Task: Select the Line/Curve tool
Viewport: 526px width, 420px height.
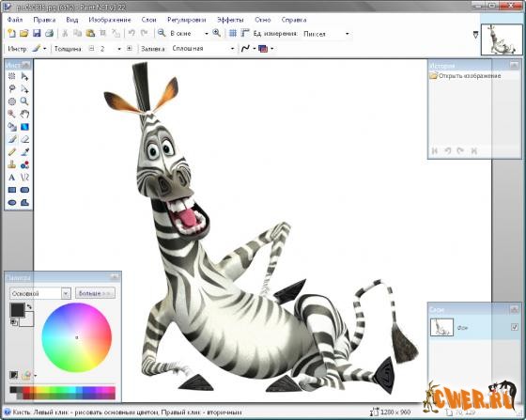Action: click(24, 178)
